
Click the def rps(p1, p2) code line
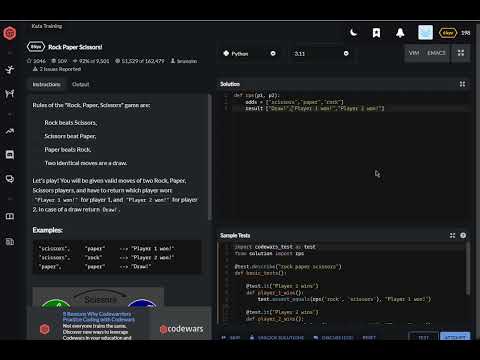pyautogui.click(x=257, y=95)
